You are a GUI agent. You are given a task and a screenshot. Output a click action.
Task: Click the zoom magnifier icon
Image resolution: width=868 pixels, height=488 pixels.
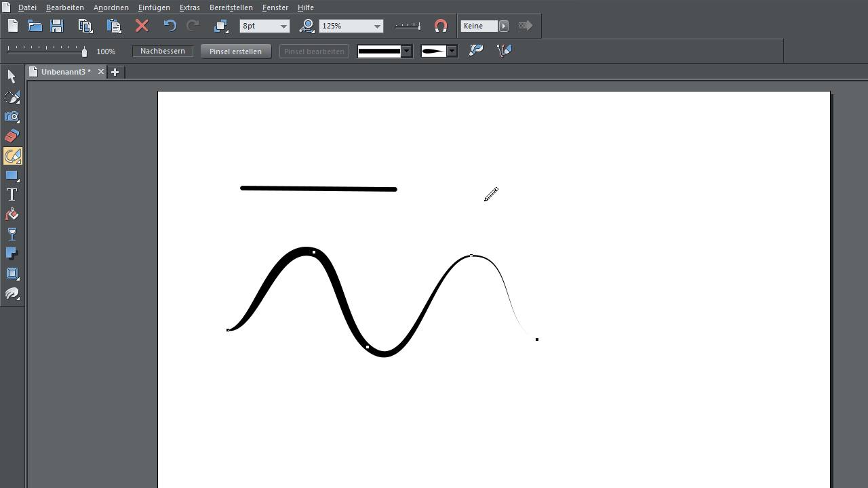tap(307, 26)
